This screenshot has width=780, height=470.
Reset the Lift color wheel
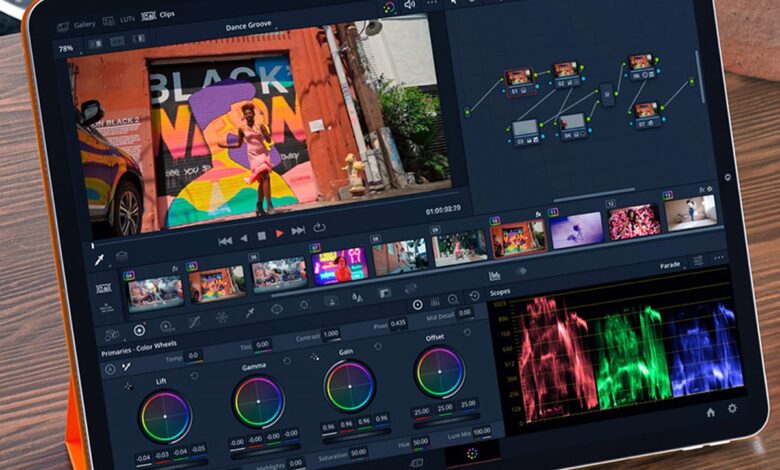pos(195,376)
